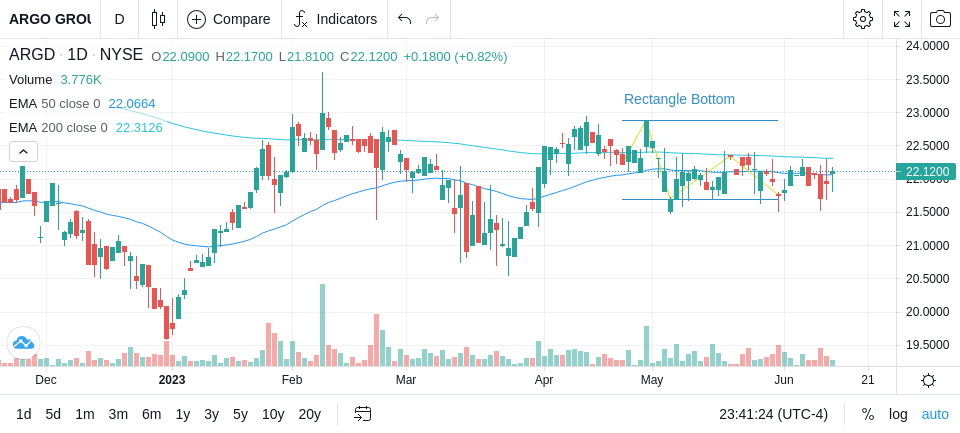960x433 pixels.
Task: Open timezone menu at 23:41:24 (UTC-4)
Action: 773,415
